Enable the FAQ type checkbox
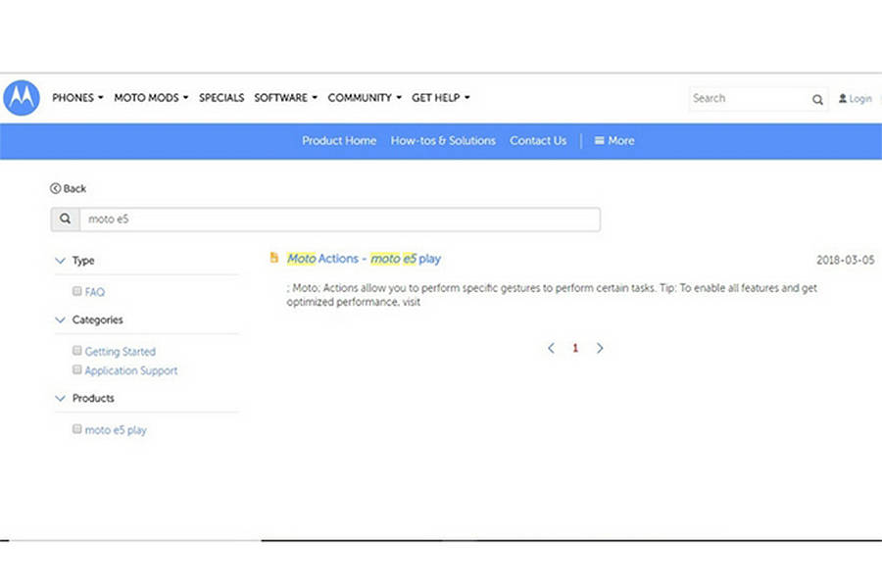 coord(77,291)
